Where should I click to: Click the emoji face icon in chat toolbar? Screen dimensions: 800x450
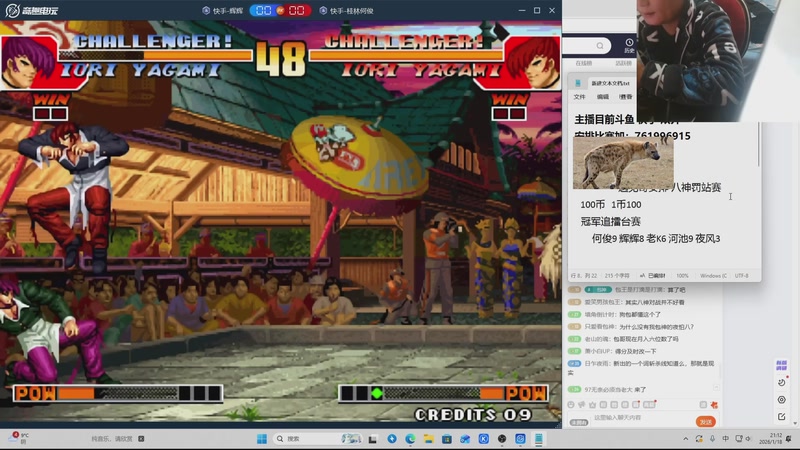tap(571, 405)
